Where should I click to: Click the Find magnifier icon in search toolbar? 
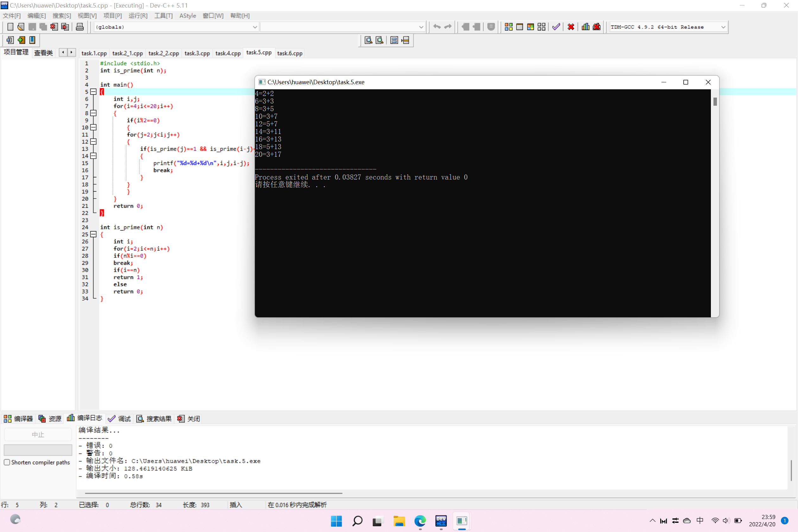click(368, 41)
